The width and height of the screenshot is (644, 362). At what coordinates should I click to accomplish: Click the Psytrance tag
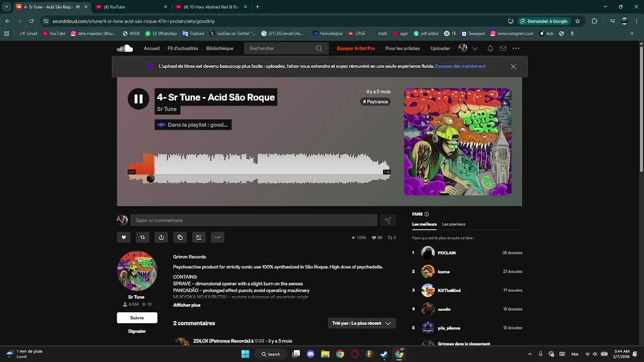click(375, 102)
